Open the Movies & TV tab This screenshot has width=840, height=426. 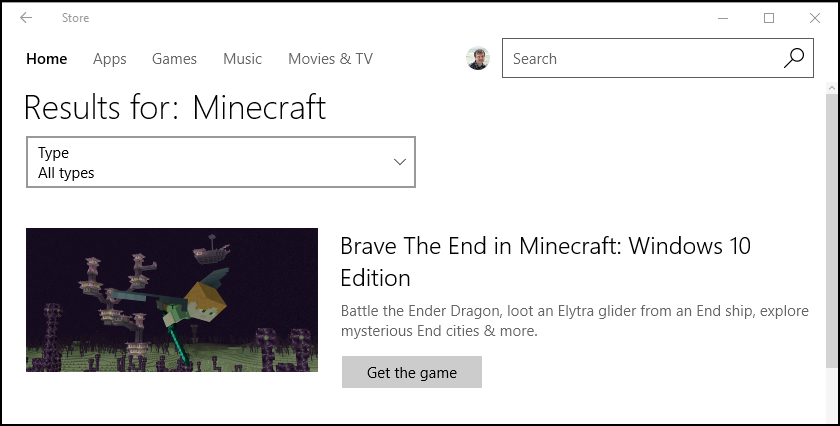[330, 58]
